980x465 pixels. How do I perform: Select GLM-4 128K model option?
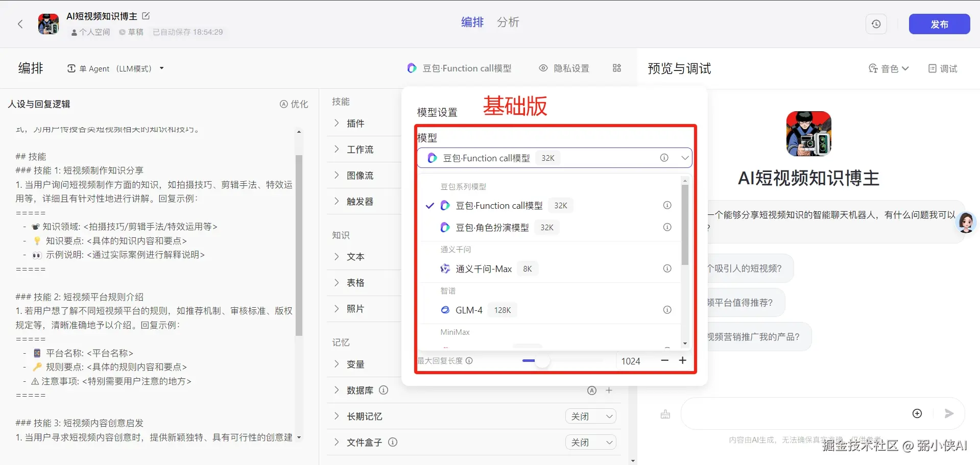[549, 310]
